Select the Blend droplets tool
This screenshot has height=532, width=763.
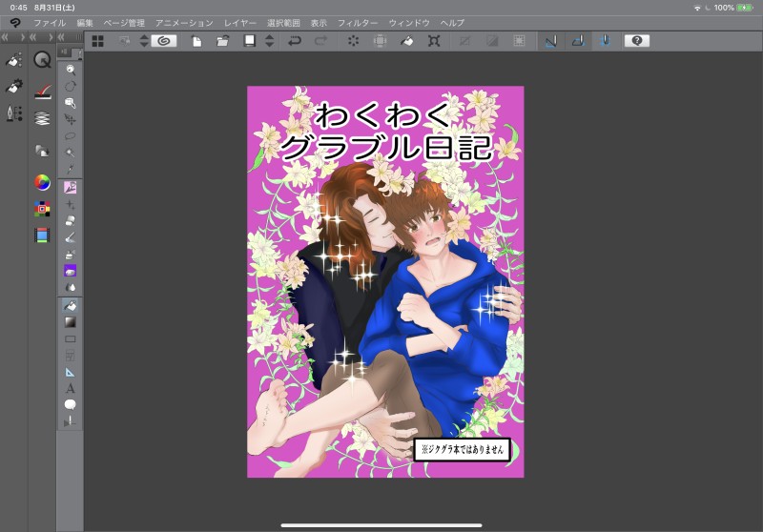71,287
